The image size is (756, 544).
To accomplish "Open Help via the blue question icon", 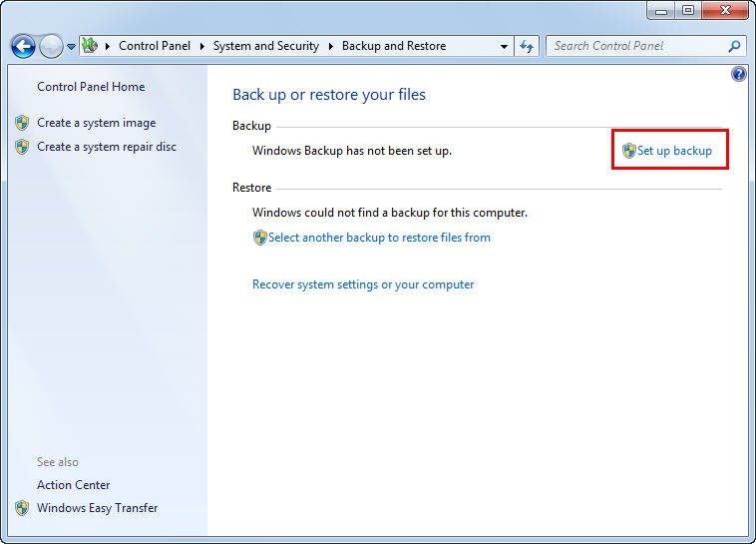I will [x=739, y=74].
